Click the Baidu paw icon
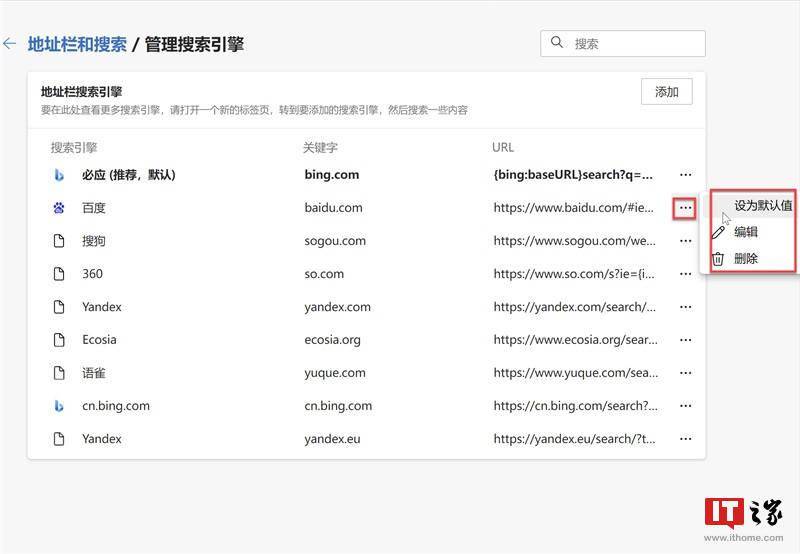Screen dimensions: 800x554 [59, 208]
